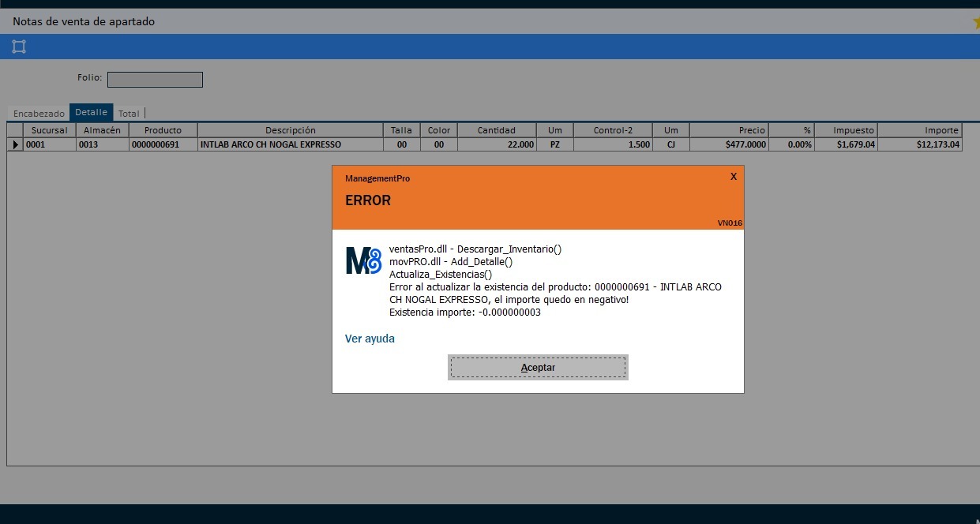Viewport: 980px width, 524px height.
Task: Switch to the Encabezado tab
Action: click(39, 114)
